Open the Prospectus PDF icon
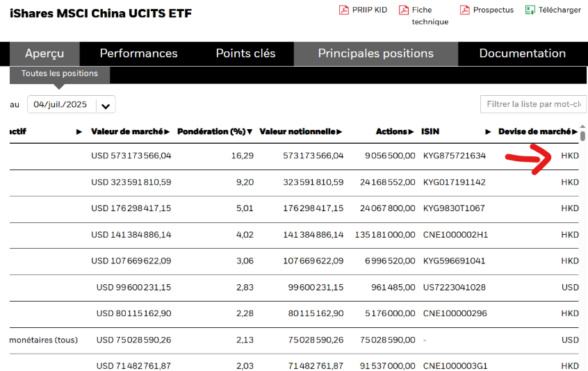588x371 pixels. 464,10
